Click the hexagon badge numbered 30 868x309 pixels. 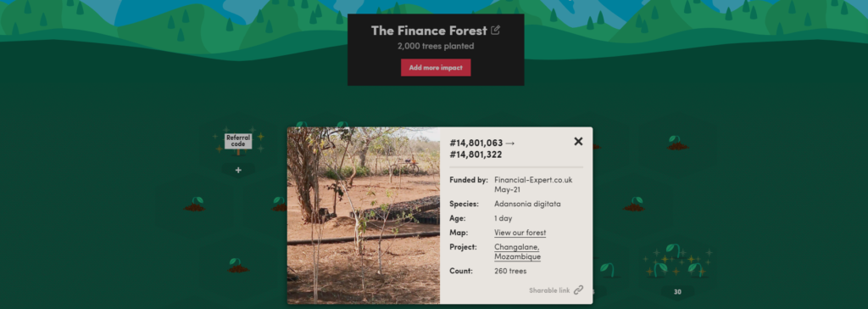click(x=677, y=292)
